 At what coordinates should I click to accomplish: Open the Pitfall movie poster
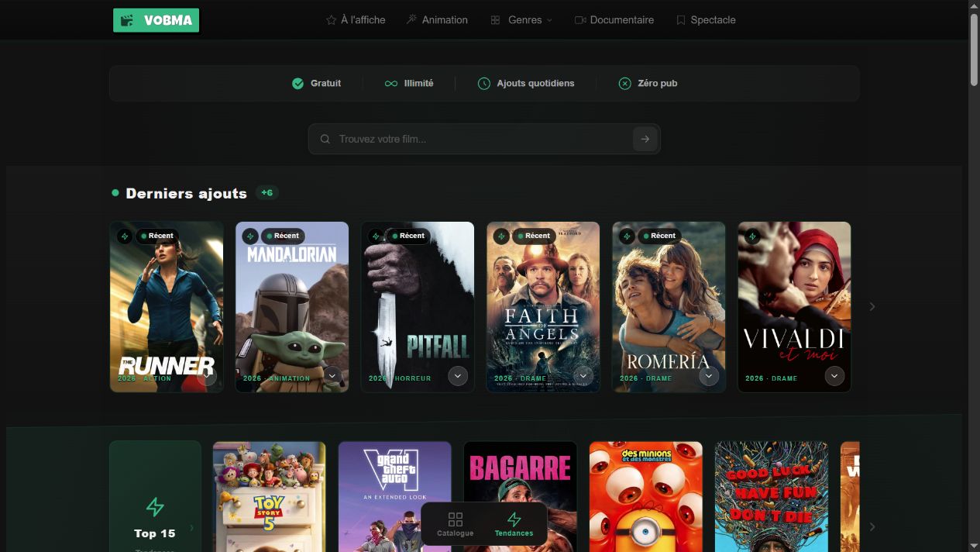pyautogui.click(x=418, y=307)
